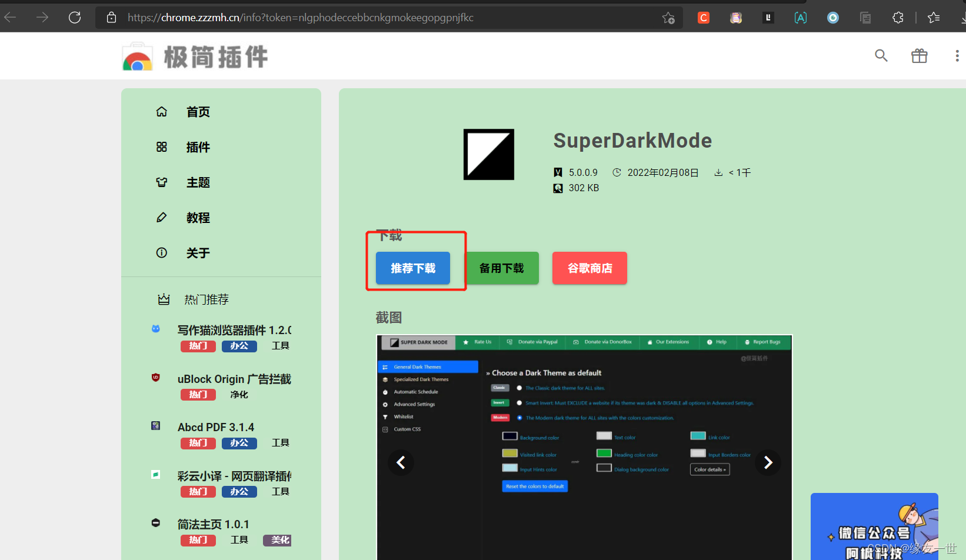
Task: Switch to the 主题 section
Action: point(198,182)
